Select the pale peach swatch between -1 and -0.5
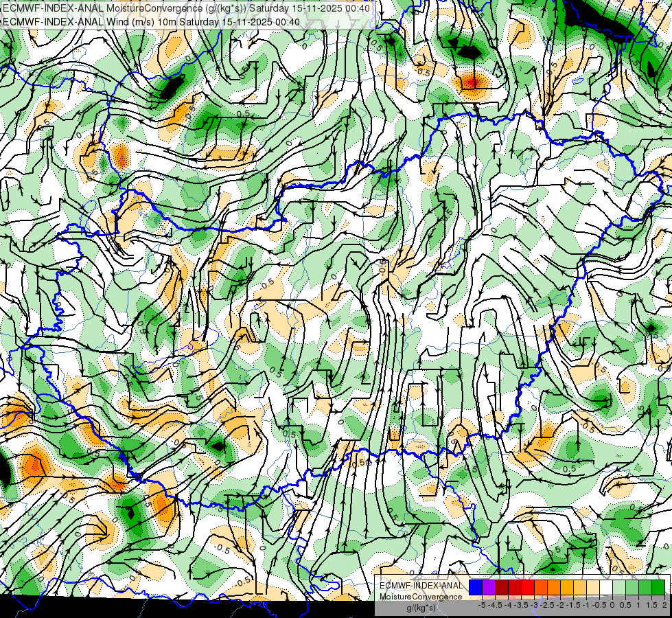Image resolution: width=672 pixels, height=618 pixels. [x=593, y=588]
